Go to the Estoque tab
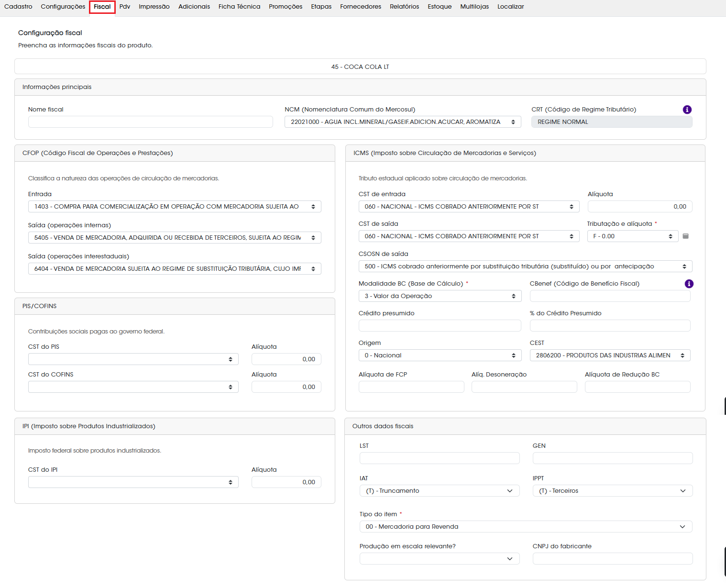Viewport: 726px width, 588px height. [440, 7]
